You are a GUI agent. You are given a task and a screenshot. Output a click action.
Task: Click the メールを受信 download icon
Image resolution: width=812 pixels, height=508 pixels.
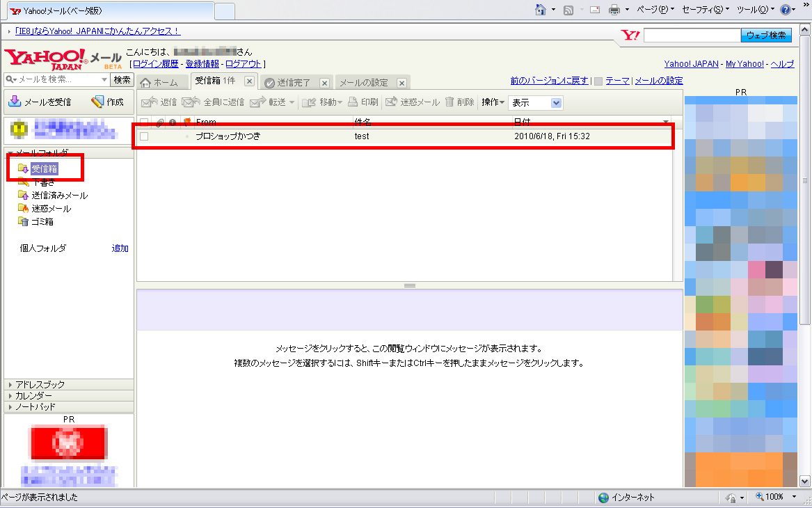coord(15,102)
